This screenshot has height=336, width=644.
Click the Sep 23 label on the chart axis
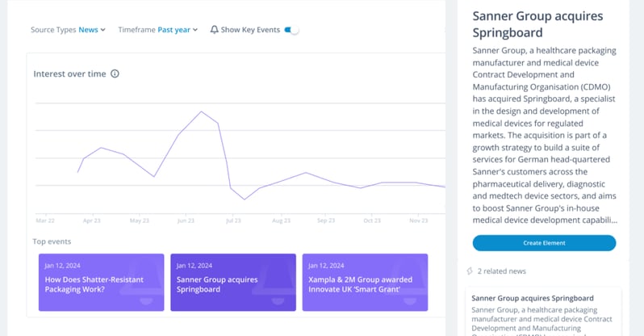(326, 220)
